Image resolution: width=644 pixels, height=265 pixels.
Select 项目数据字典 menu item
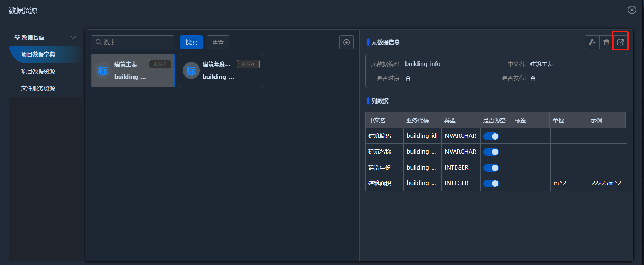click(x=45, y=55)
